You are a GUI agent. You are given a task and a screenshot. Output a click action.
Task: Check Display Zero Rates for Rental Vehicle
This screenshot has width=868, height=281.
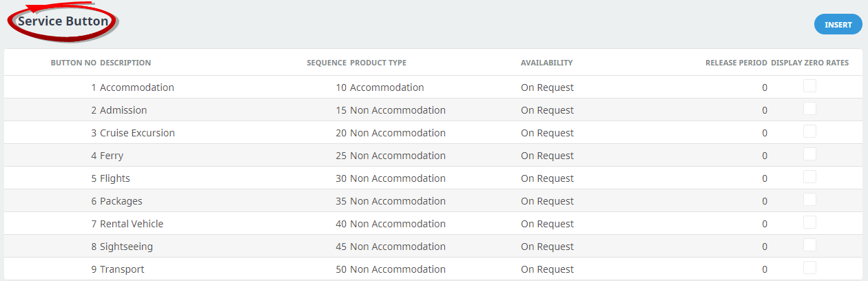[809, 222]
